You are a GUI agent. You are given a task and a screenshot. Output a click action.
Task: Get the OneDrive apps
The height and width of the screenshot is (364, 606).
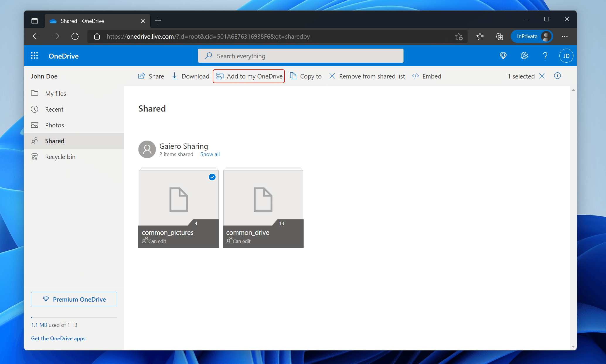[x=58, y=338]
